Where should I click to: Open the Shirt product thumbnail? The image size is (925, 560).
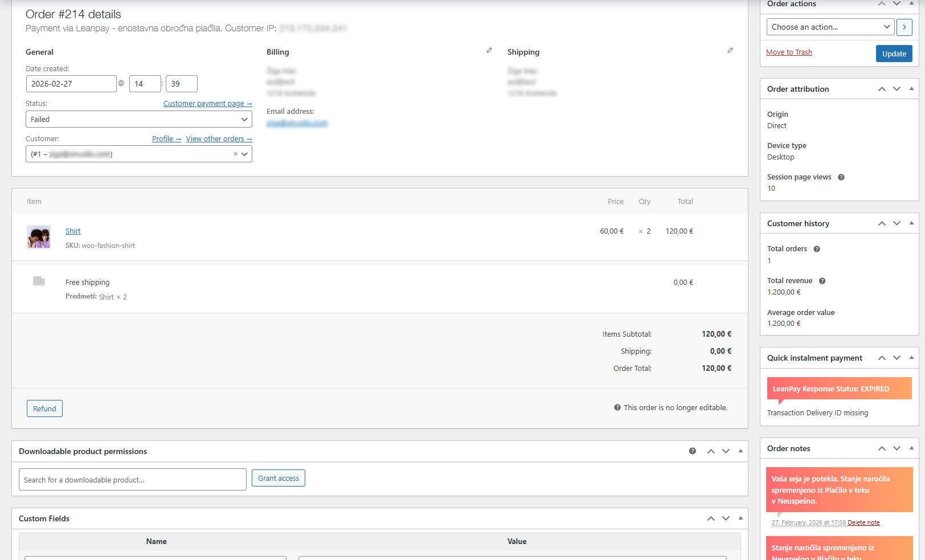(38, 236)
